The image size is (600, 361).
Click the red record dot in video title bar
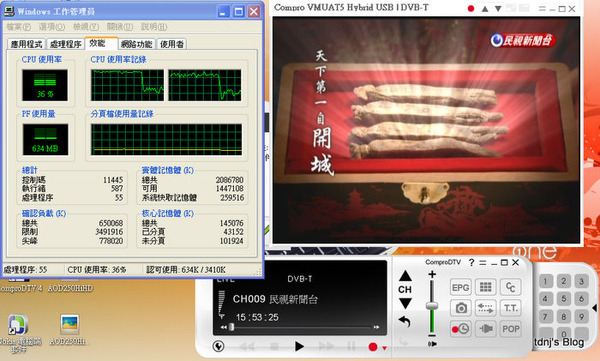pos(471,8)
